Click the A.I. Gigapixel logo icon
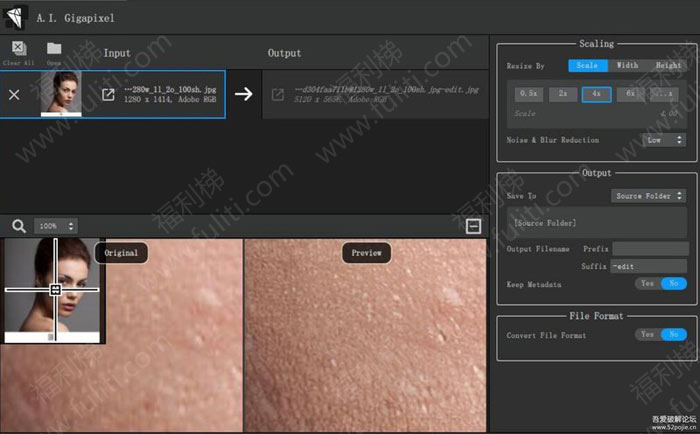Image resolution: width=700 pixels, height=434 pixels. tap(14, 16)
